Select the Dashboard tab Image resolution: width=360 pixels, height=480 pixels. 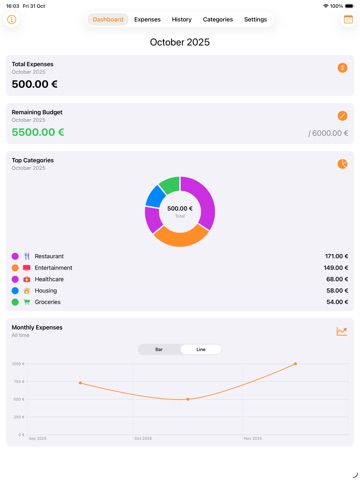pyautogui.click(x=108, y=19)
